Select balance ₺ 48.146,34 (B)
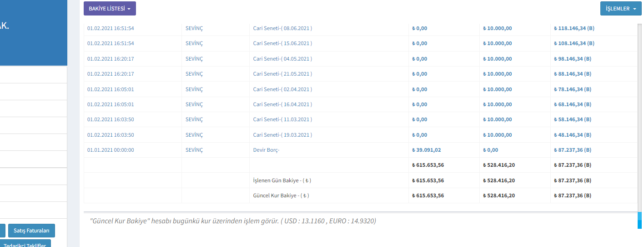 tap(572, 135)
